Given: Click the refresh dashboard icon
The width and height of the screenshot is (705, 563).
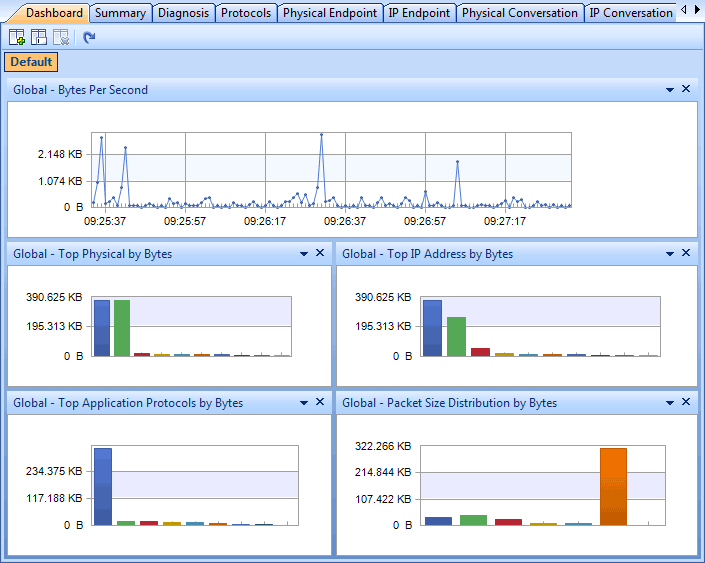Looking at the screenshot, I should point(89,38).
